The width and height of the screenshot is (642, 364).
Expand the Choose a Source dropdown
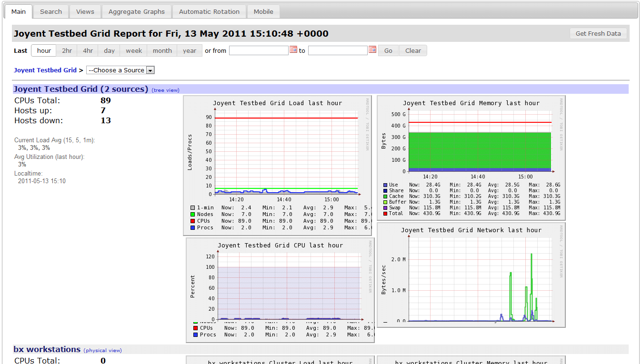[x=120, y=70]
